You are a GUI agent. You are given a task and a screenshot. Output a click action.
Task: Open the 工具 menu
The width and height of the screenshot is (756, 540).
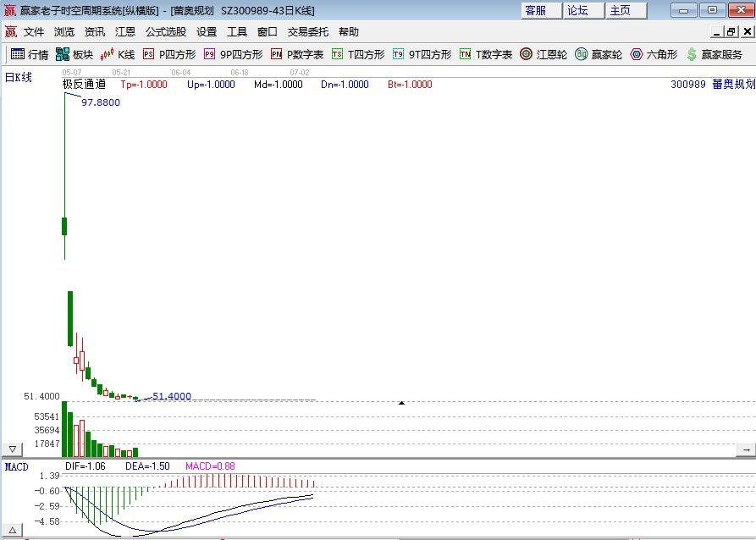click(237, 32)
